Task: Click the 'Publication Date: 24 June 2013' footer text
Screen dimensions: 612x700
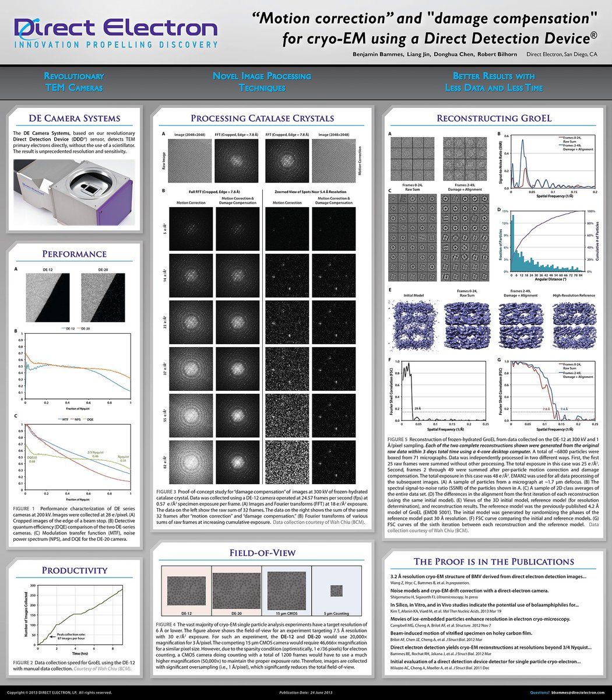Action: (x=307, y=692)
